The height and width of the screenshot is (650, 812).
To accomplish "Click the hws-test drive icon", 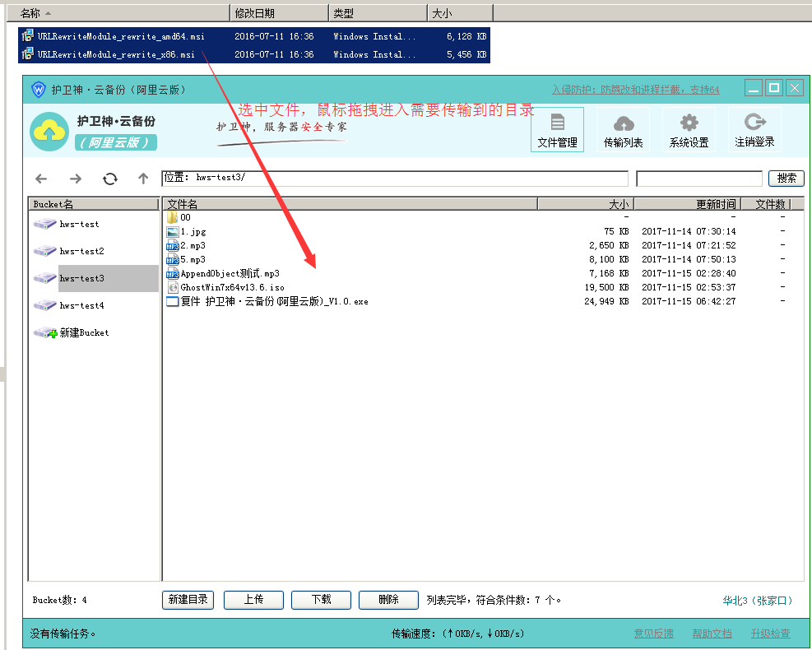I will 44,224.
